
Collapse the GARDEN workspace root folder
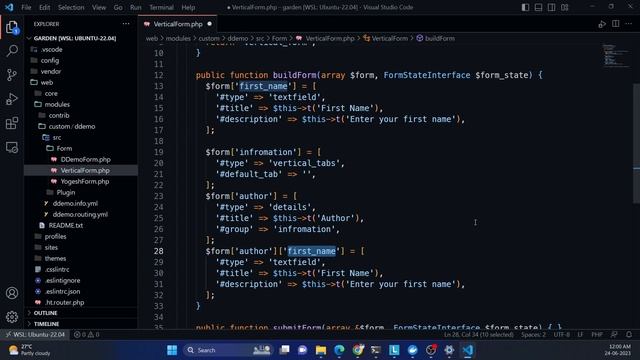[75, 38]
